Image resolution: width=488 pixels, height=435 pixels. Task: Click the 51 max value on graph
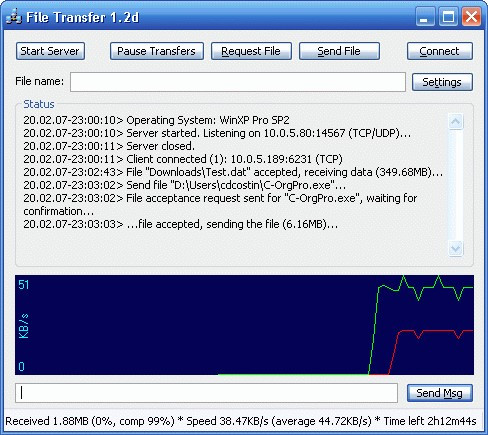click(x=24, y=285)
